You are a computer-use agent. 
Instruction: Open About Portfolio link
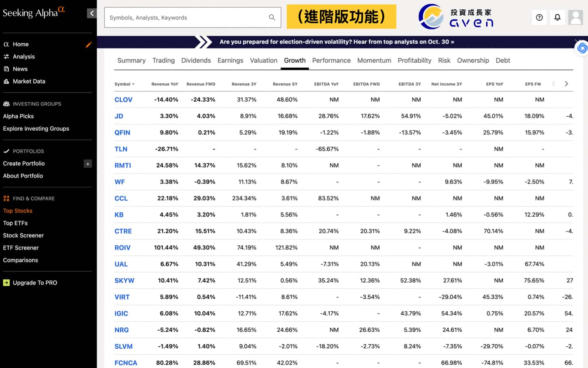(x=23, y=176)
